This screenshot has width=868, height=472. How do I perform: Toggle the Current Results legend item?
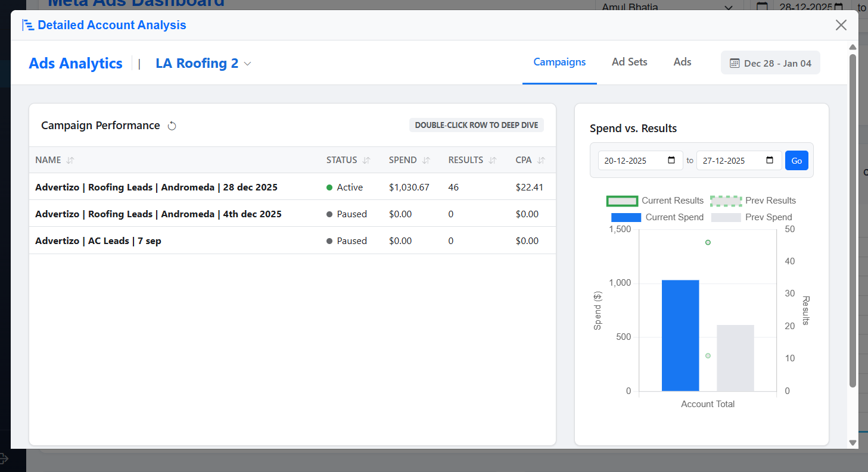coord(622,201)
